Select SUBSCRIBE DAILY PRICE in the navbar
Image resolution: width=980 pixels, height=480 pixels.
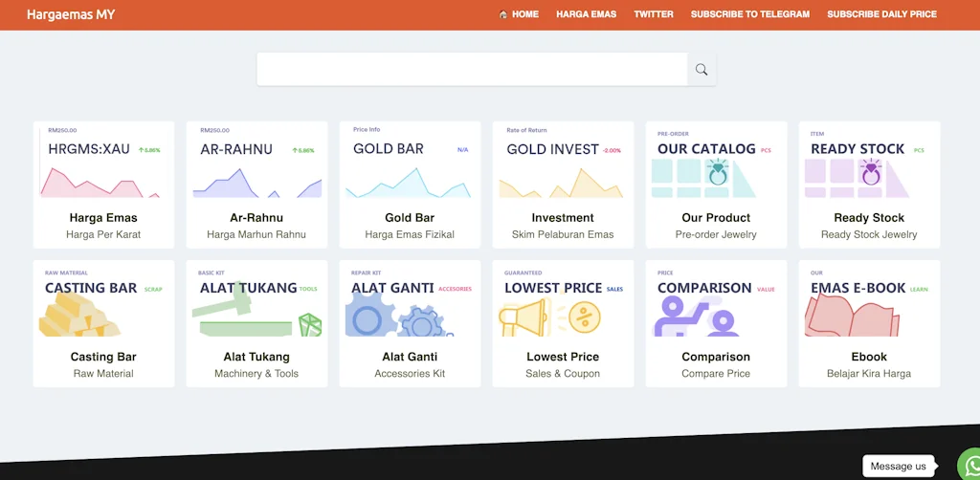pyautogui.click(x=881, y=13)
